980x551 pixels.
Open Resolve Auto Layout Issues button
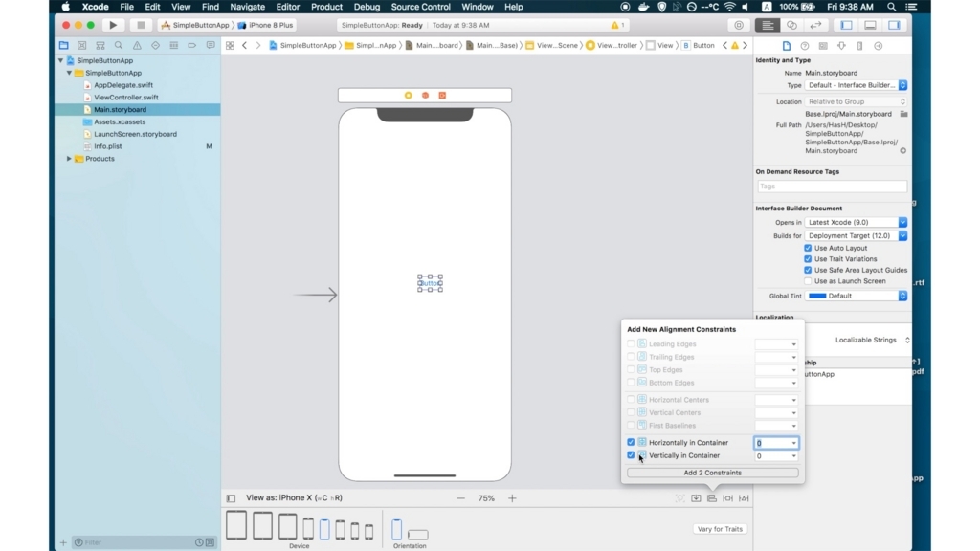(744, 497)
